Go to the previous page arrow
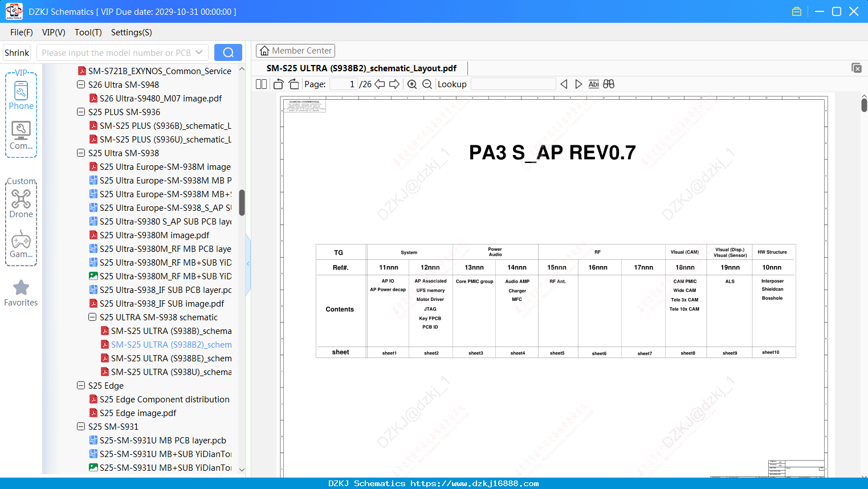 380,84
